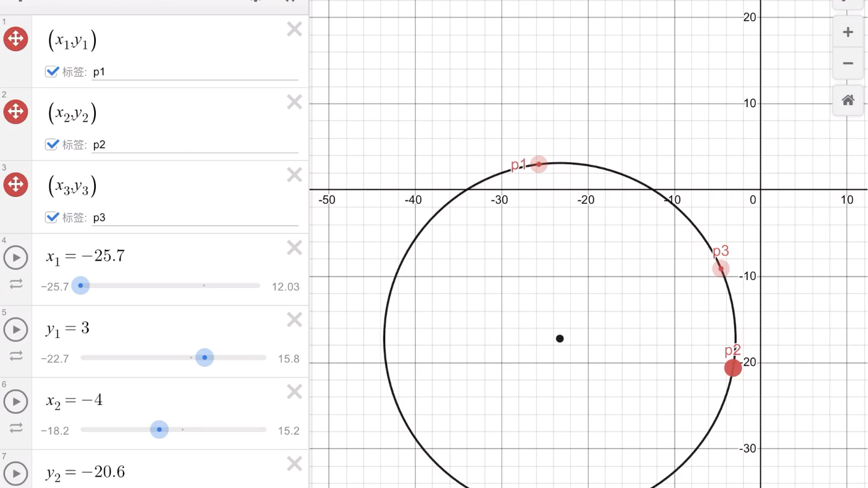Play the x1 slider animation
The width and height of the screenshot is (868, 488).
[x=16, y=257]
